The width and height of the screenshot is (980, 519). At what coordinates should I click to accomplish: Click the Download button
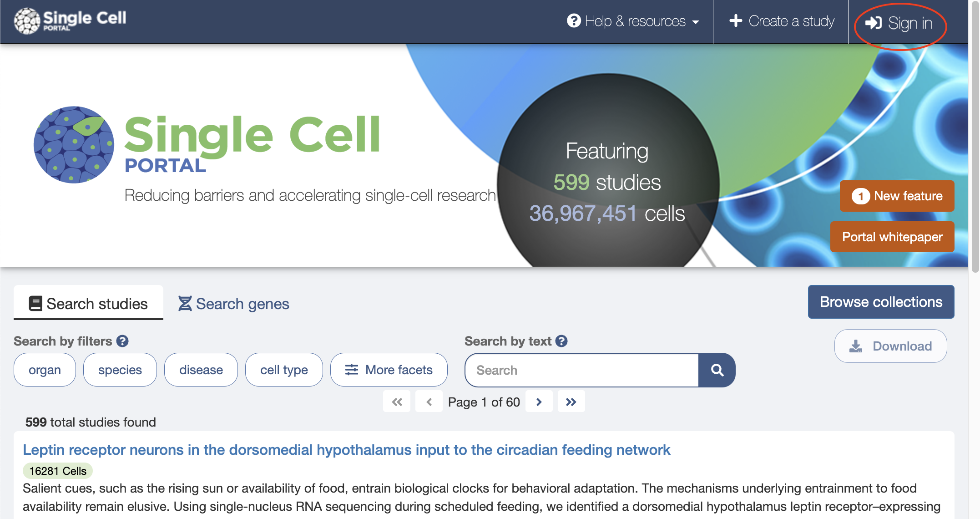(890, 346)
